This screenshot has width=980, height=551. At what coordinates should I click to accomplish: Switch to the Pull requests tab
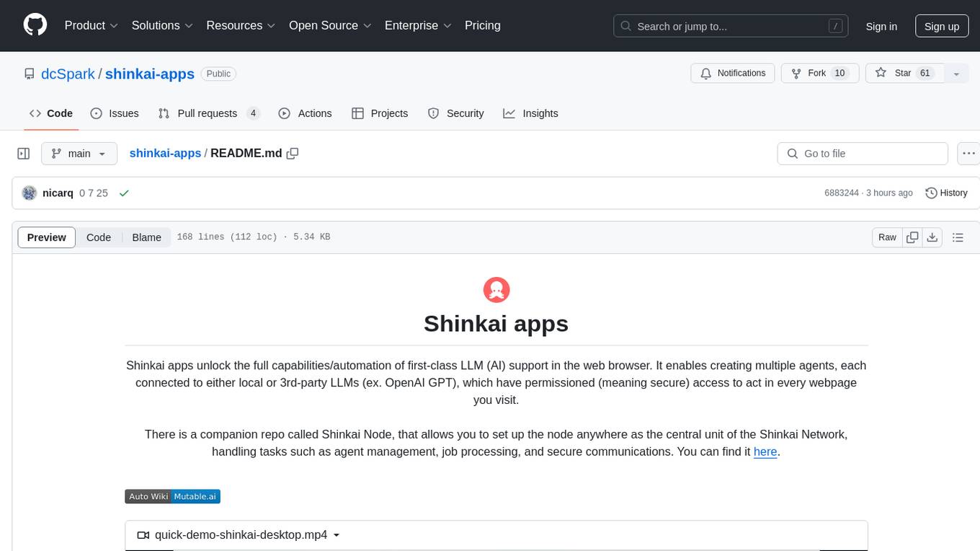208,113
